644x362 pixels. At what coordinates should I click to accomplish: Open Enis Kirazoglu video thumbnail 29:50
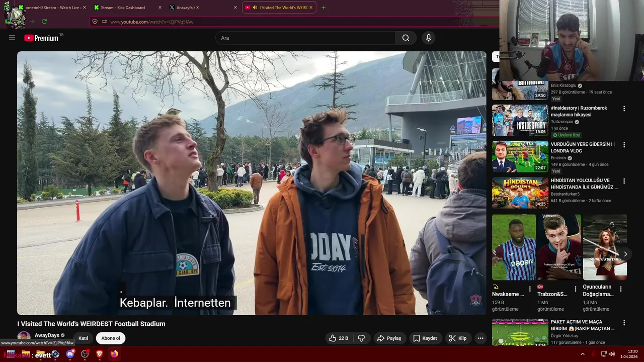pos(520,84)
